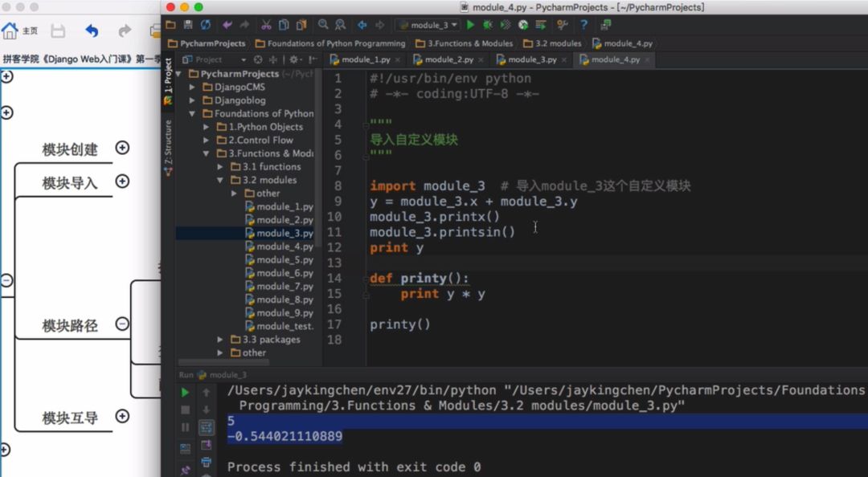Expand the DjangoCMS folder
Screen dimensions: 868x477
point(193,87)
